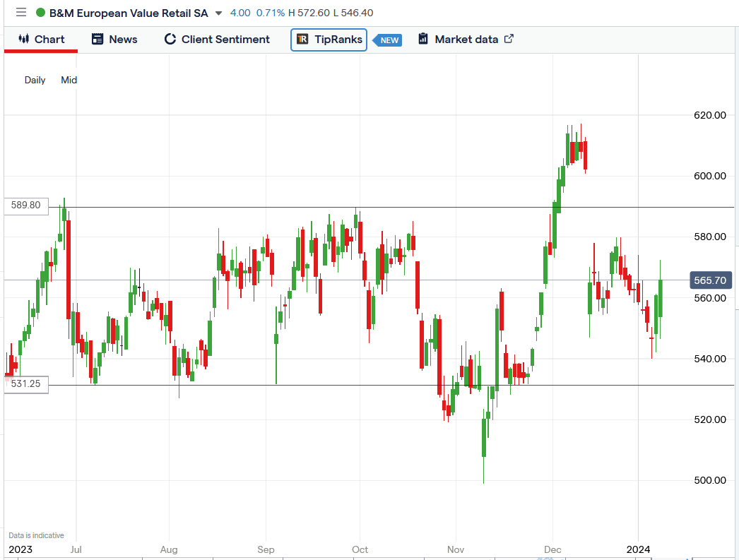Click the Market data clipboard icon
This screenshot has height=560, width=739.
[423, 39]
